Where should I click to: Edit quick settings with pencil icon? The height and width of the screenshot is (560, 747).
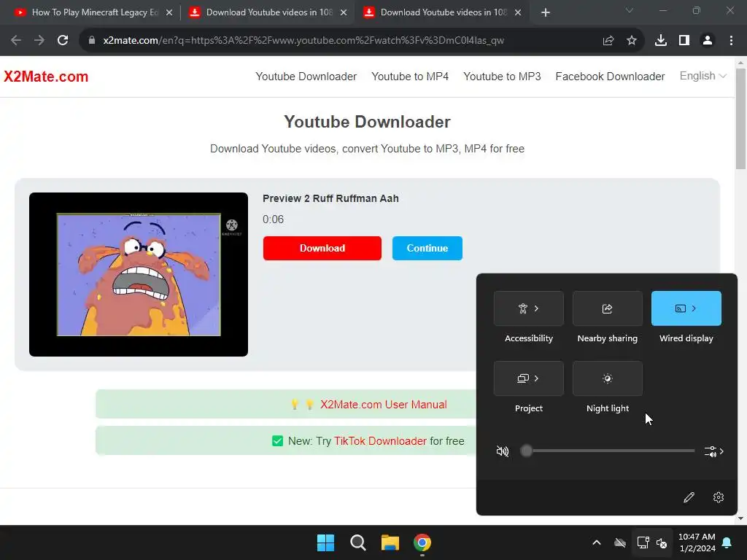coord(689,497)
